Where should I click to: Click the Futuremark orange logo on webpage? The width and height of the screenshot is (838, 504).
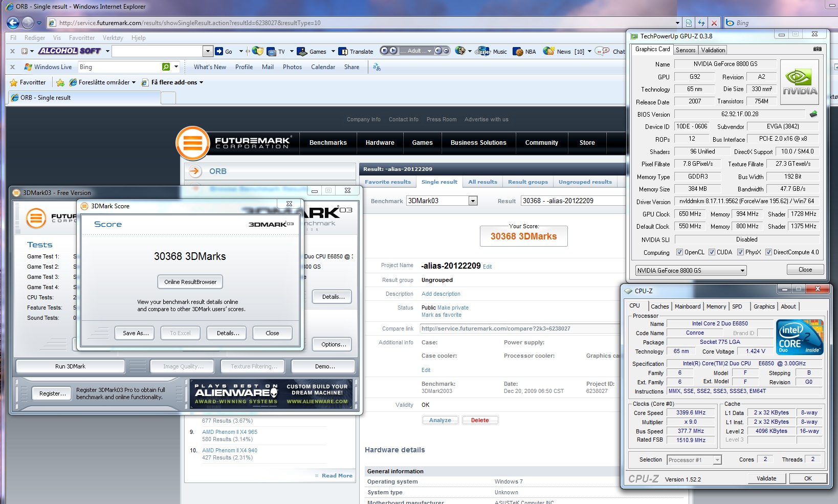[x=193, y=143]
